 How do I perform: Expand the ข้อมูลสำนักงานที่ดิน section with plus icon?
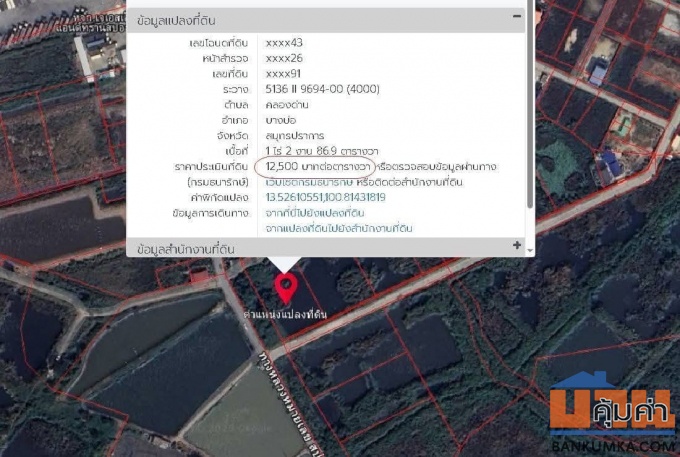[x=516, y=245]
